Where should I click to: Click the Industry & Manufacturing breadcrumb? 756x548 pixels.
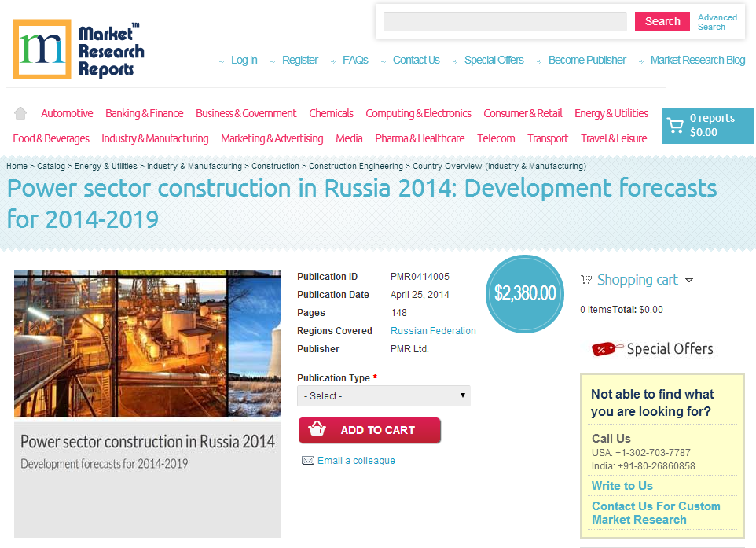(x=194, y=166)
